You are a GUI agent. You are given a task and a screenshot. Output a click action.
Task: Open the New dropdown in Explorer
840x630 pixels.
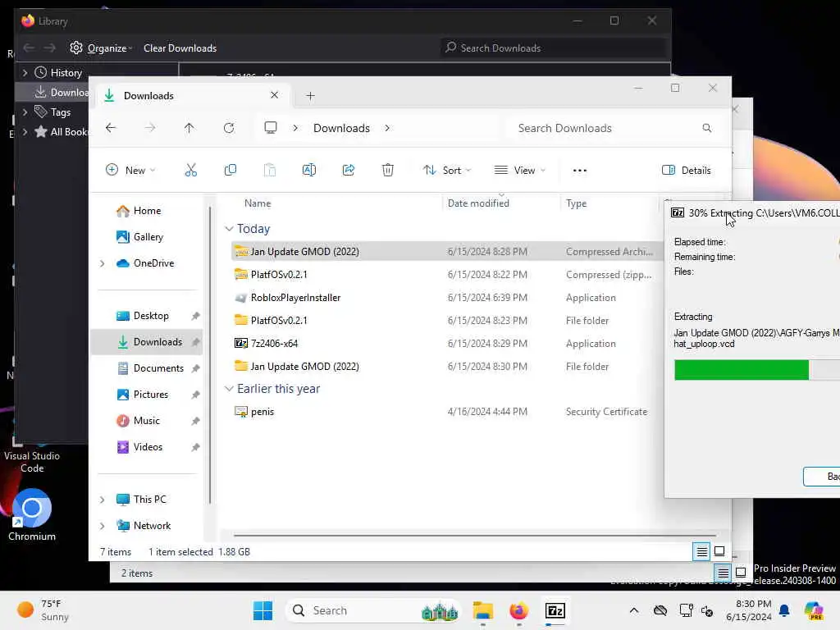click(130, 171)
